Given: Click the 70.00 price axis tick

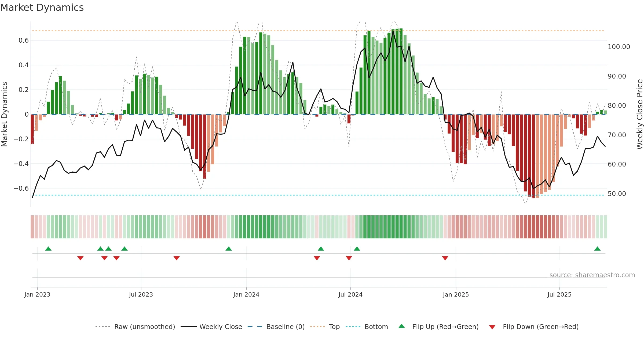Looking at the screenshot, I should pos(617,135).
